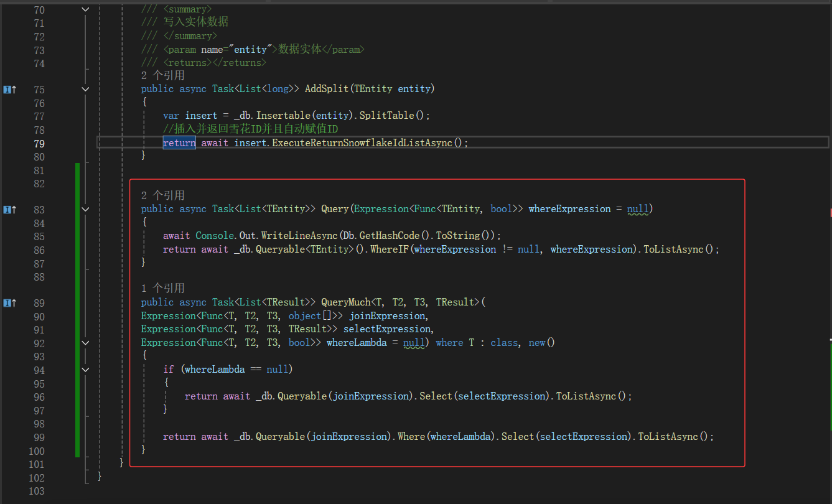Collapse the QueryMuch method body at line 92
Image resolution: width=832 pixels, height=504 pixels.
coord(86,343)
